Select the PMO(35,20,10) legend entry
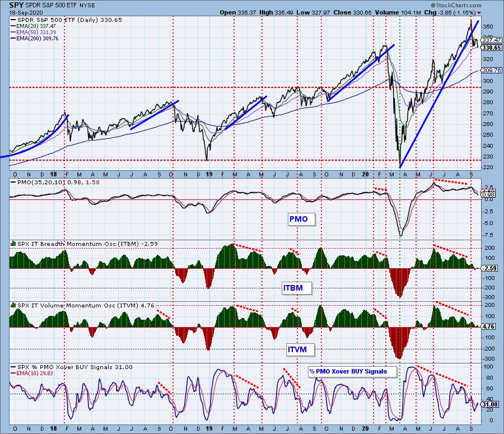This screenshot has height=434, width=504. tap(55, 183)
